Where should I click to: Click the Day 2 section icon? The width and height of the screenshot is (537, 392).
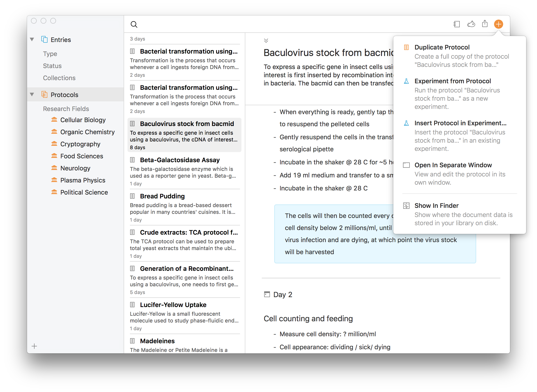click(x=267, y=294)
